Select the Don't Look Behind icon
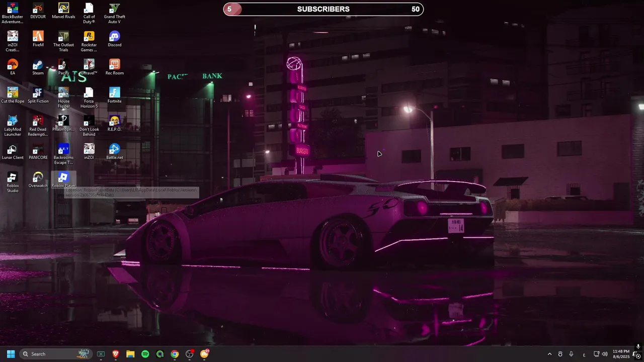Image resolution: width=644 pixels, height=362 pixels. click(x=89, y=126)
